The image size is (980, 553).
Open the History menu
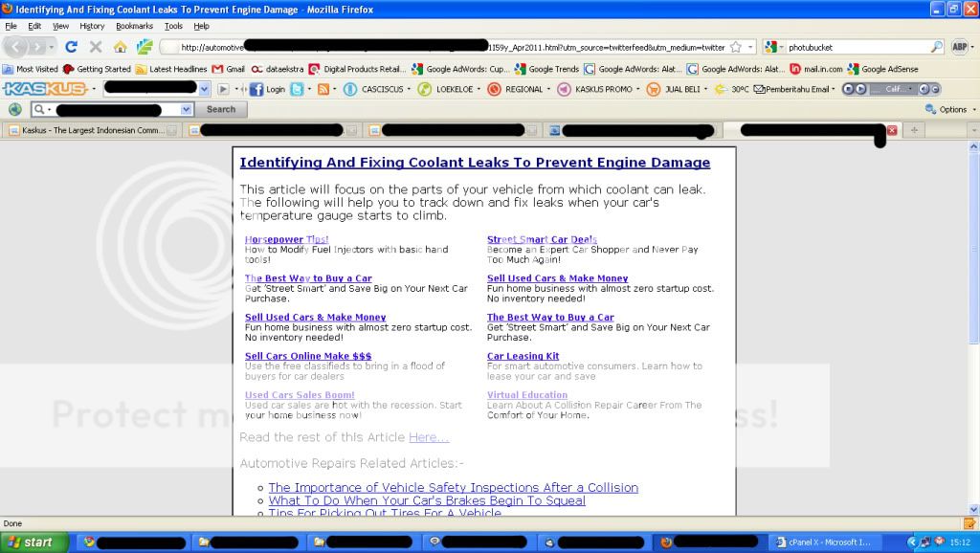point(92,26)
